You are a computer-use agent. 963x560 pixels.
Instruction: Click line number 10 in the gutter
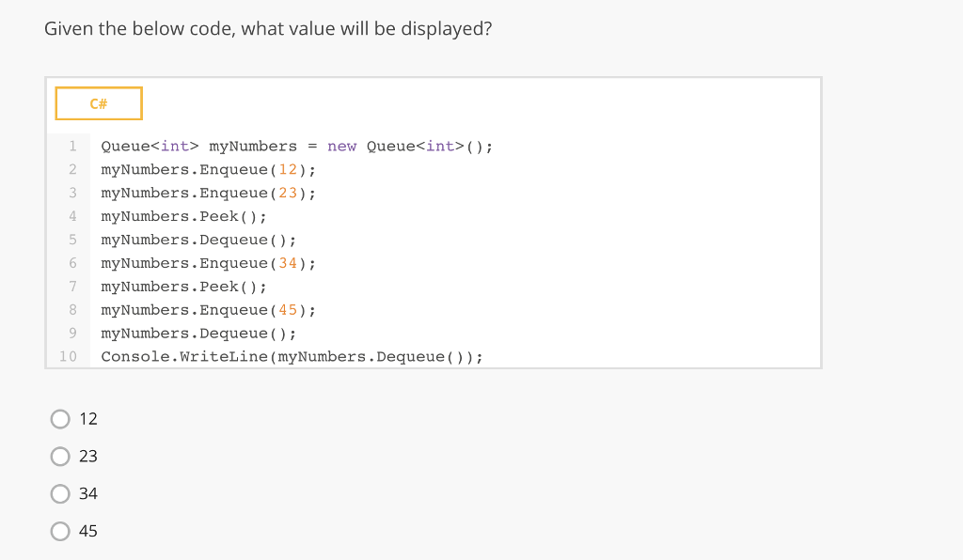click(x=68, y=357)
